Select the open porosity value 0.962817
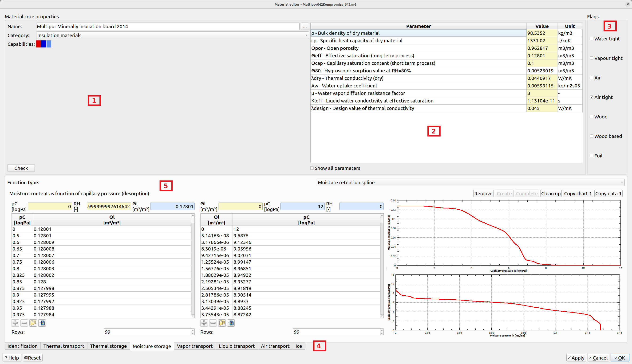 [x=542, y=48]
